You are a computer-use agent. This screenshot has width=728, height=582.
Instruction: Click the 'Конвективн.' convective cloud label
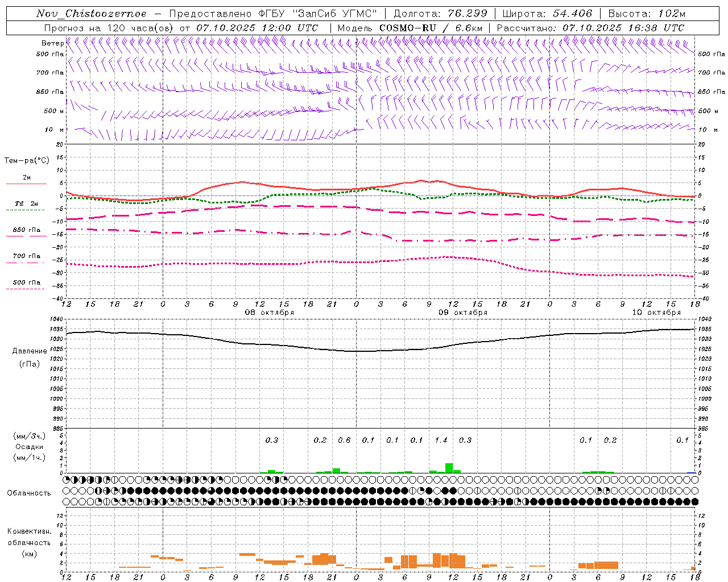coord(29,531)
